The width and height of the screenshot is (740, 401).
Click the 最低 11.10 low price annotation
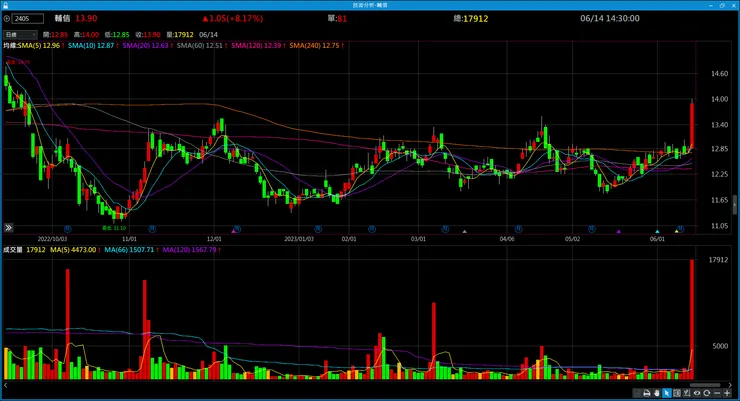pos(114,228)
